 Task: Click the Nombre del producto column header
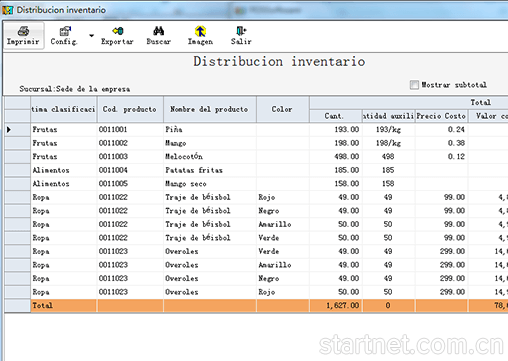[210, 109]
